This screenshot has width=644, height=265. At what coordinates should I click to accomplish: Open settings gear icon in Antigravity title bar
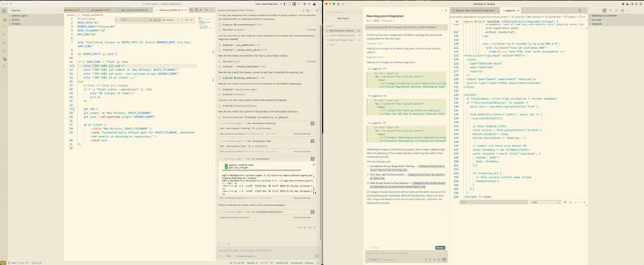(308, 4)
